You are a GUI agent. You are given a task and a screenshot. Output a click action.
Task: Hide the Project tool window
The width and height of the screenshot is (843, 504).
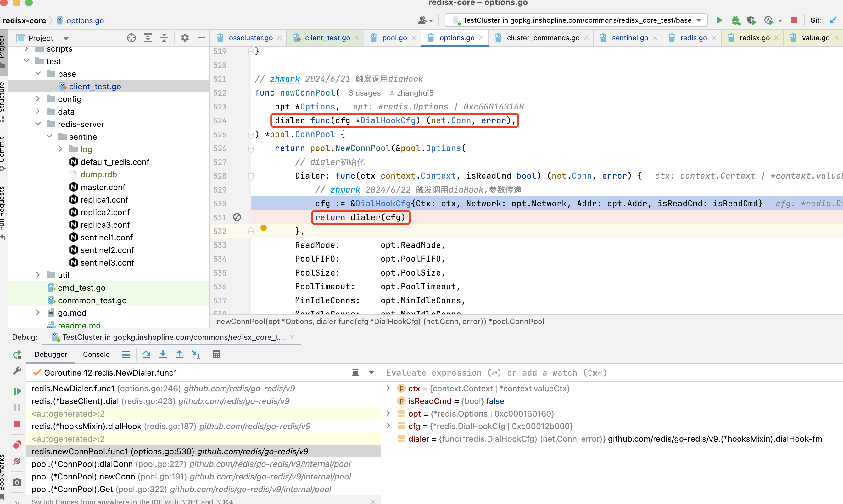201,38
